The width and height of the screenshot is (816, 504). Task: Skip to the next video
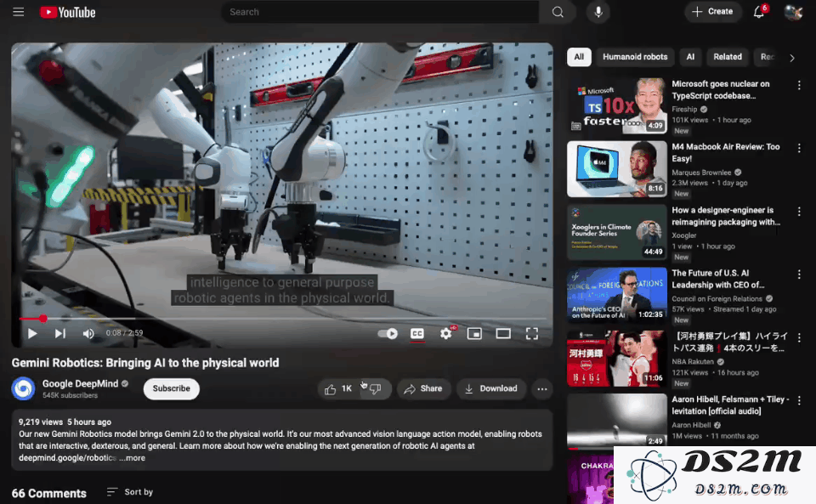click(60, 333)
